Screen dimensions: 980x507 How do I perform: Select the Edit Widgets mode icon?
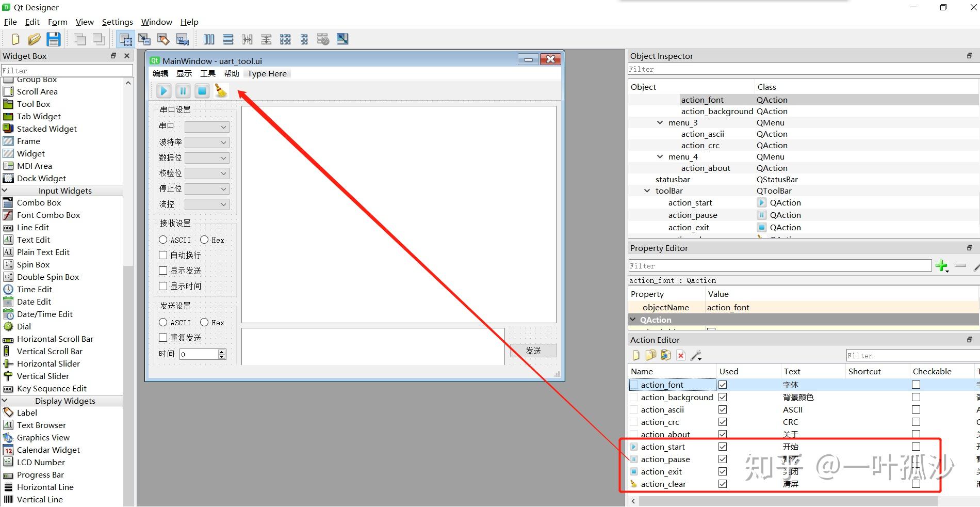pyautogui.click(x=125, y=39)
